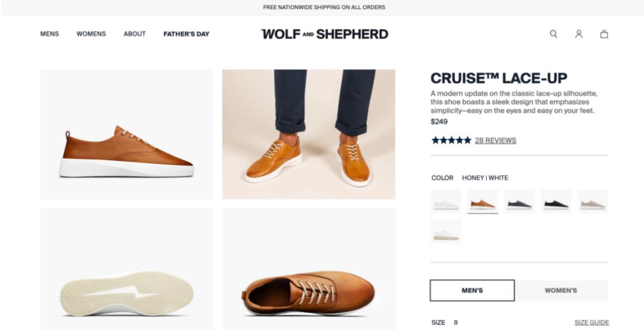
Task: Open the Father's Day menu link
Action: [x=187, y=34]
